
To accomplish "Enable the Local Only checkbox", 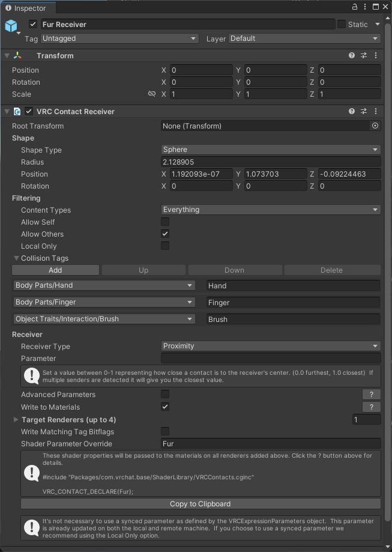I will point(165,246).
